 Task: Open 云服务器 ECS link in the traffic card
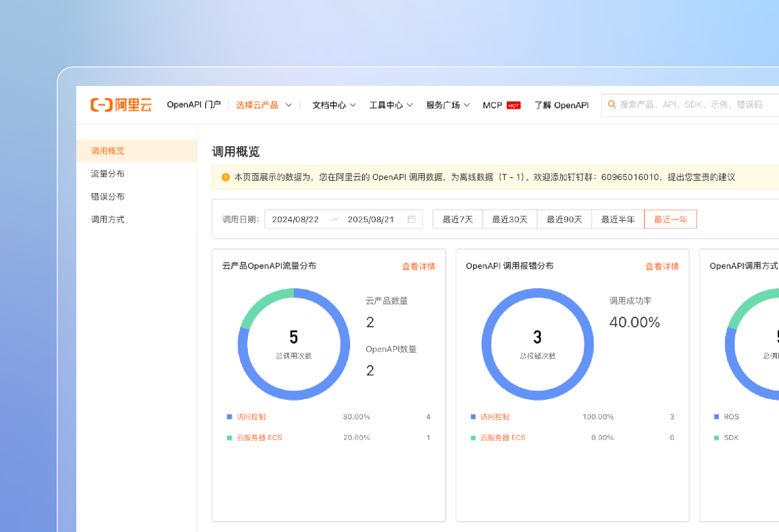(259, 438)
